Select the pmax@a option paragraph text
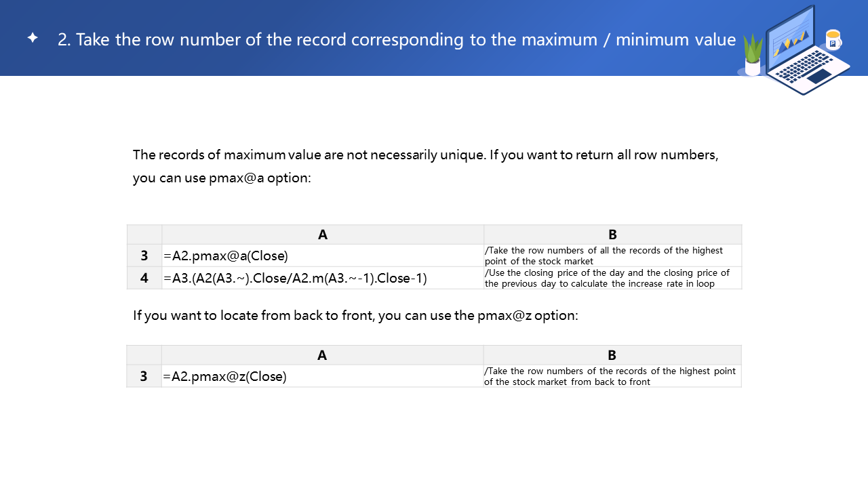The width and height of the screenshot is (868, 488). point(425,166)
